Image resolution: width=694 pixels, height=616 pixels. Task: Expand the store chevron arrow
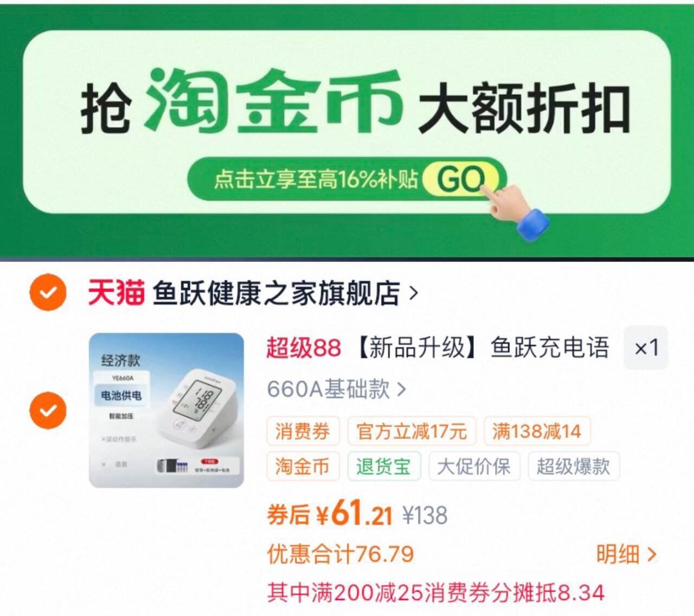(x=414, y=293)
